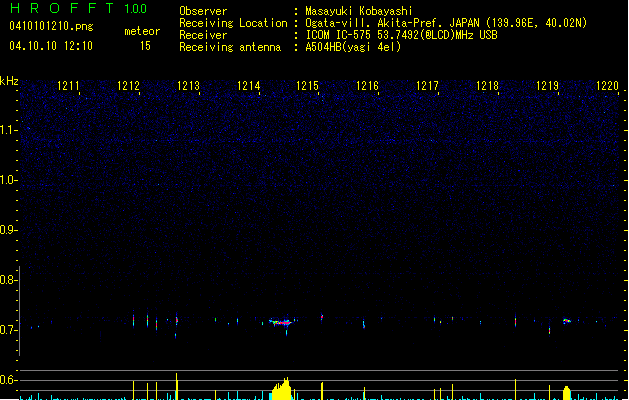Viewport: 629px width, 400px height.
Task: Click the Receiving antenna label
Action: pos(230,47)
